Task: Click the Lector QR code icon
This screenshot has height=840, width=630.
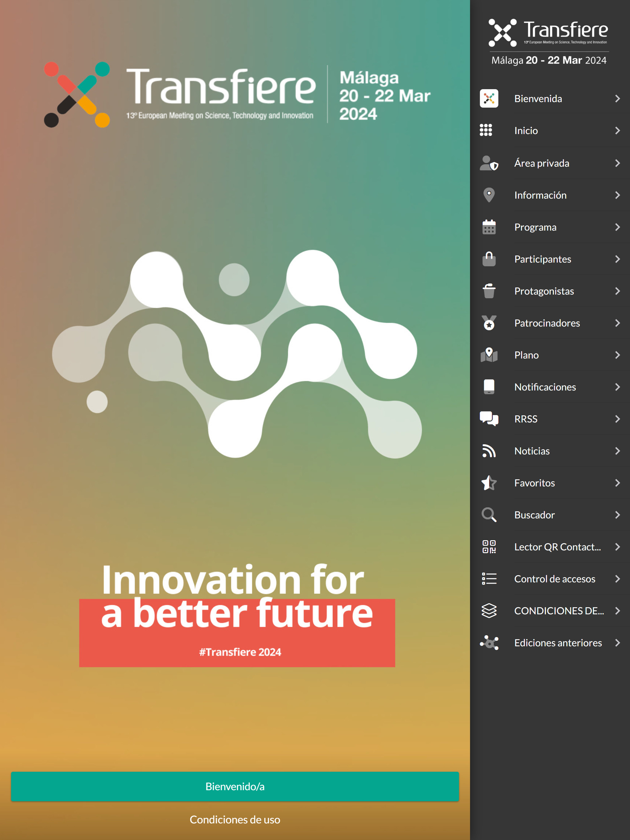Action: (x=488, y=546)
